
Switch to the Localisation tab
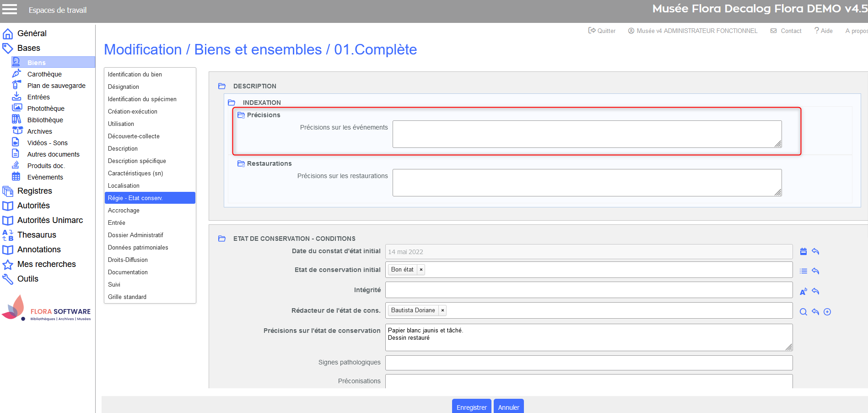coord(124,185)
